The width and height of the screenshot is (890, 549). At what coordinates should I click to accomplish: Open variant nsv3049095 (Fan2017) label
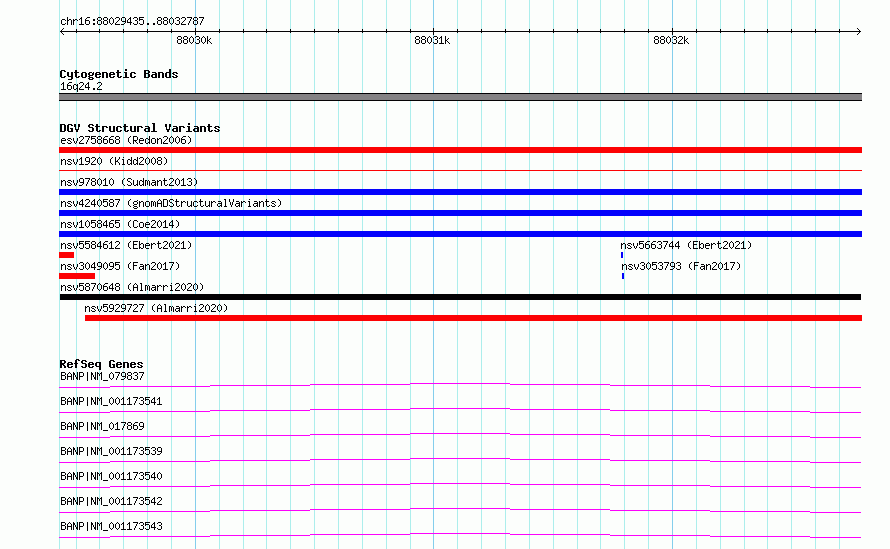[x=120, y=266]
